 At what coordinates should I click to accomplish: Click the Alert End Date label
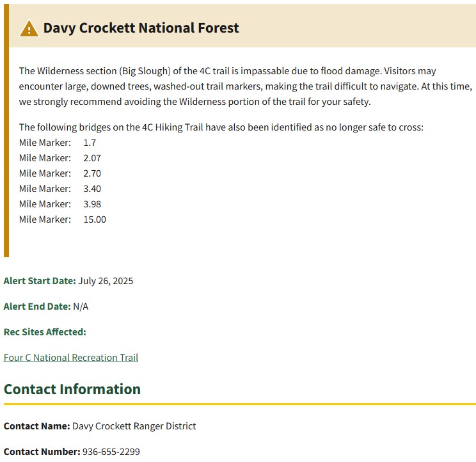(x=37, y=307)
